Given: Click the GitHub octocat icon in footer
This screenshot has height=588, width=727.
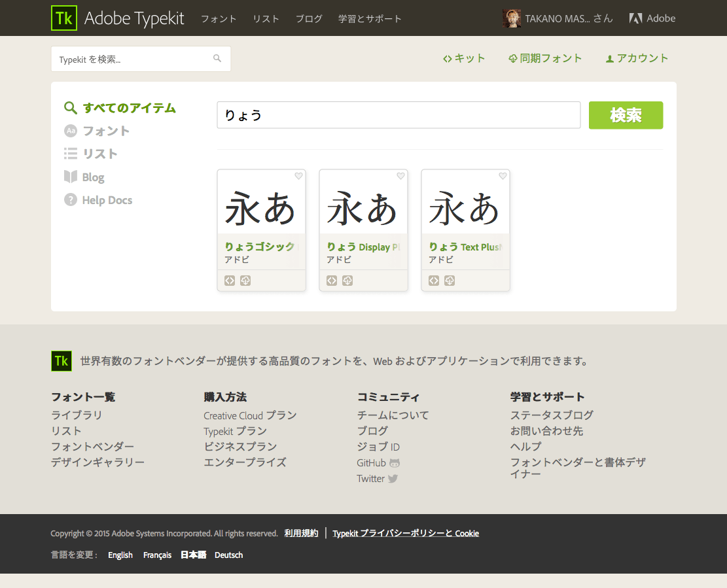Looking at the screenshot, I should [395, 463].
